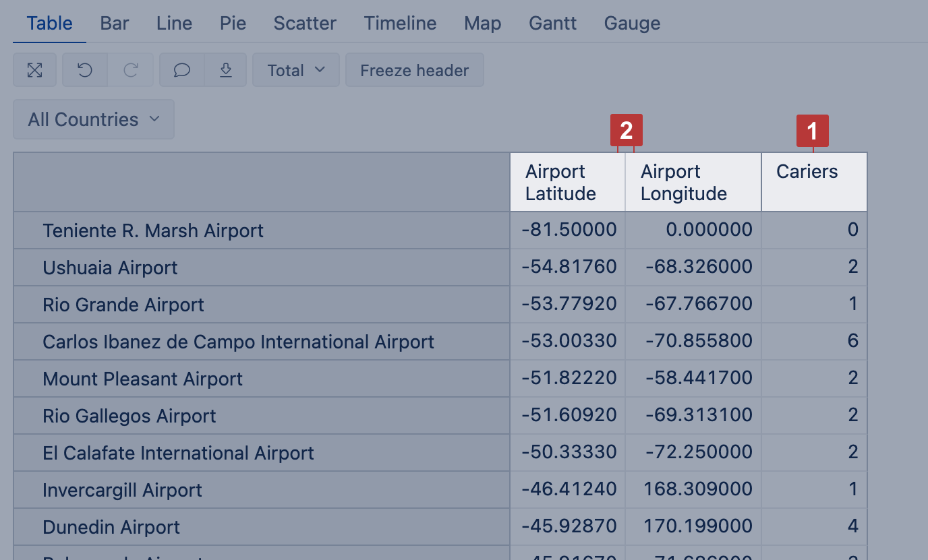Switch to the Line chart tab
Screen dimensions: 928x560
(174, 23)
